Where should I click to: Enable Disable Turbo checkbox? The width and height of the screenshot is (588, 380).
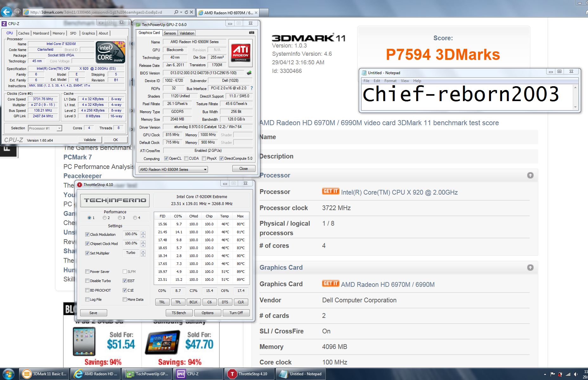click(87, 281)
